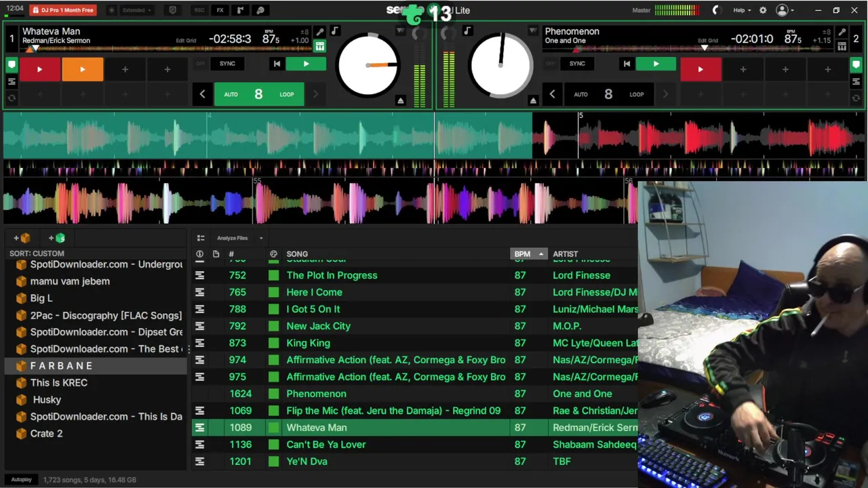Toggle key lock note icon on deck 2
This screenshot has width=868, height=488.
pos(467,31)
